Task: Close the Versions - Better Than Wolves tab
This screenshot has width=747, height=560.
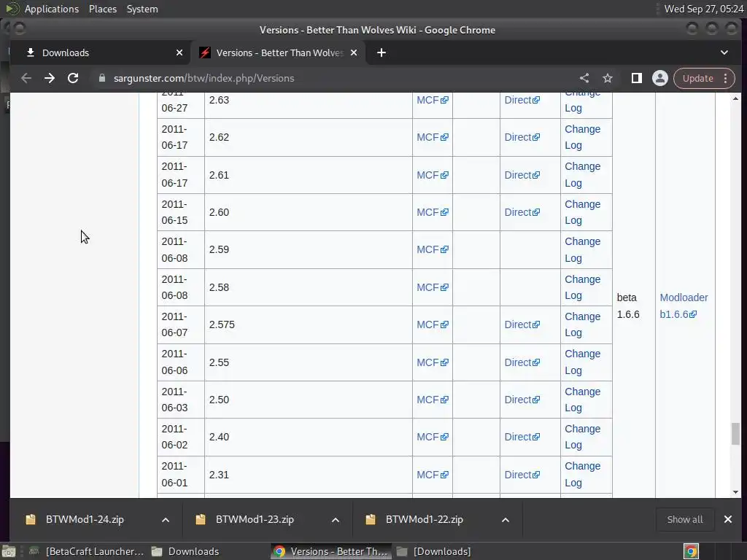Action: (354, 52)
